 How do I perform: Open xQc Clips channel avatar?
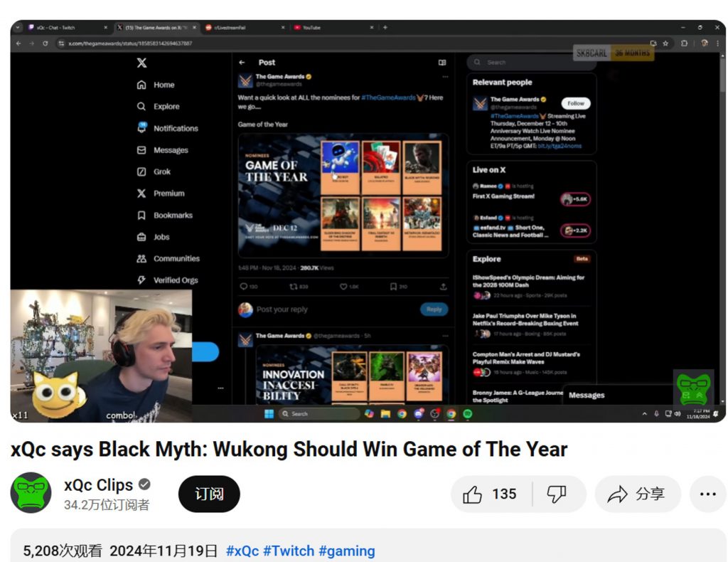point(31,493)
